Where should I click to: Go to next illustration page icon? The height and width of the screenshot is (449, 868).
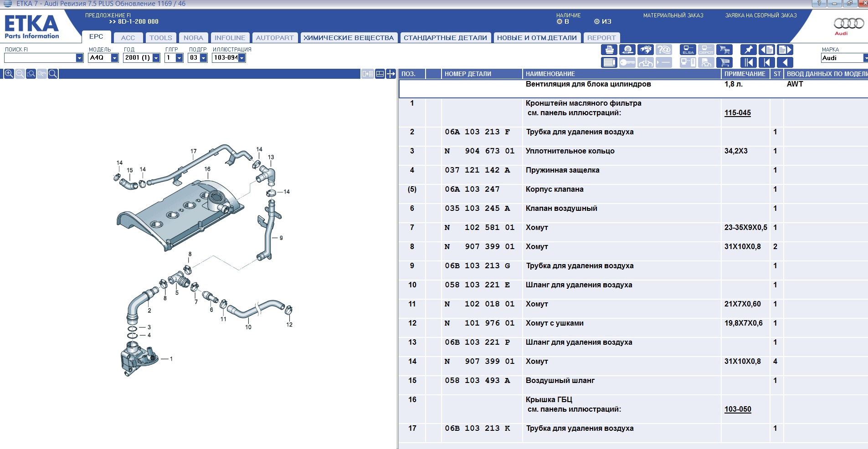785,50
